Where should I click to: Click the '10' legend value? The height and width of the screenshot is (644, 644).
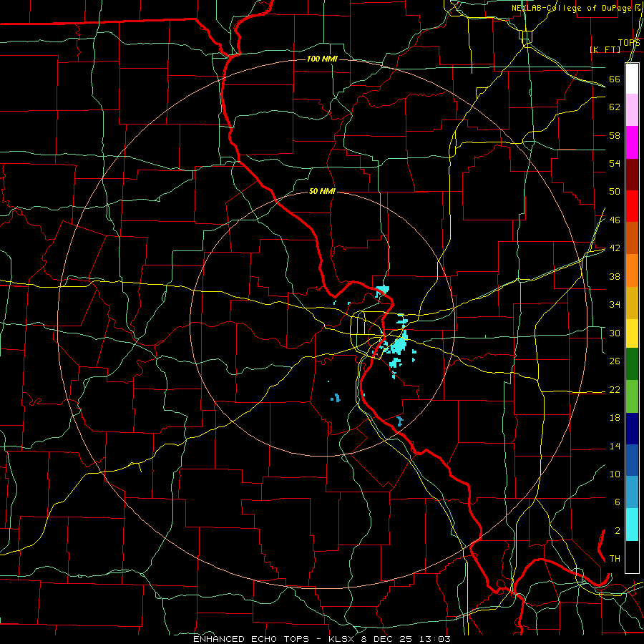click(615, 474)
